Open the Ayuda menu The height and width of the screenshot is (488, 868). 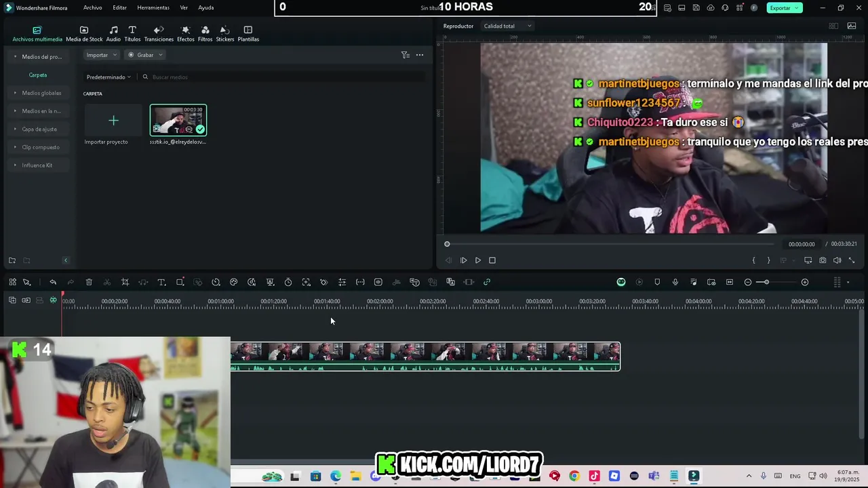[x=205, y=7]
